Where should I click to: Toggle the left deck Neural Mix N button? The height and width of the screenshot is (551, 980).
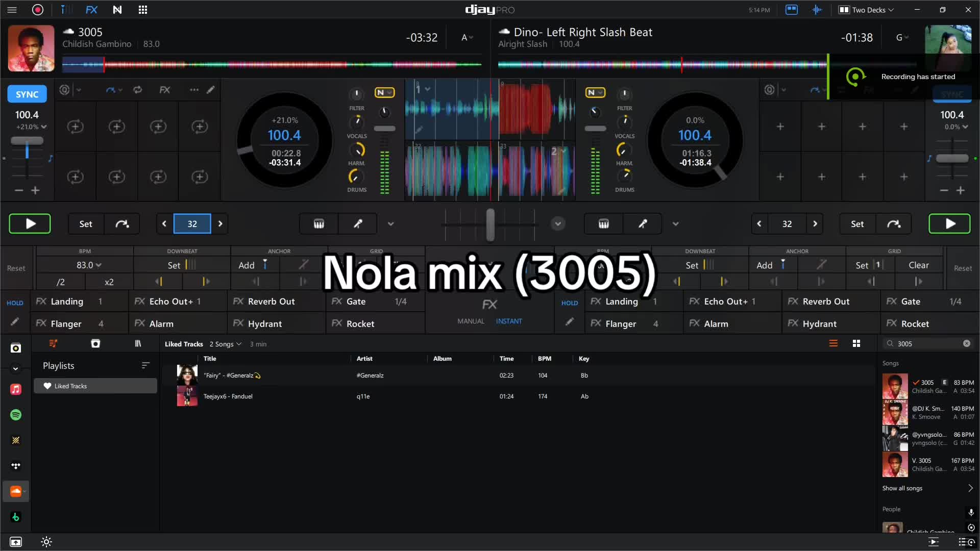click(384, 92)
